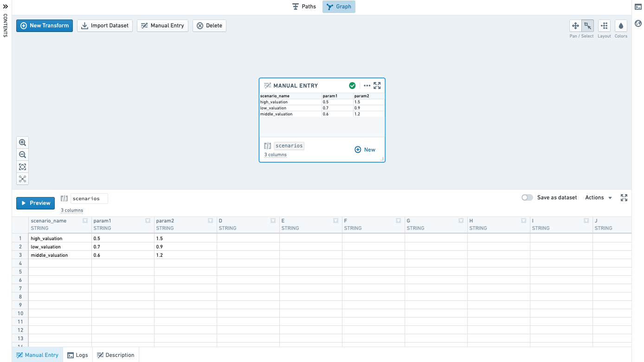This screenshot has height=362, width=644.
Task: Open the graph Layout options
Action: tap(604, 26)
